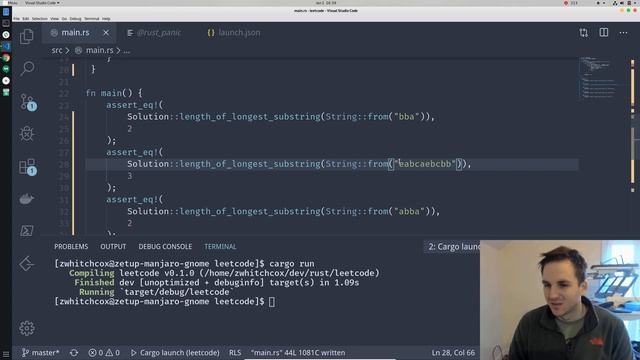Open the diamond arrow icon above settings gear

coord(27,263)
